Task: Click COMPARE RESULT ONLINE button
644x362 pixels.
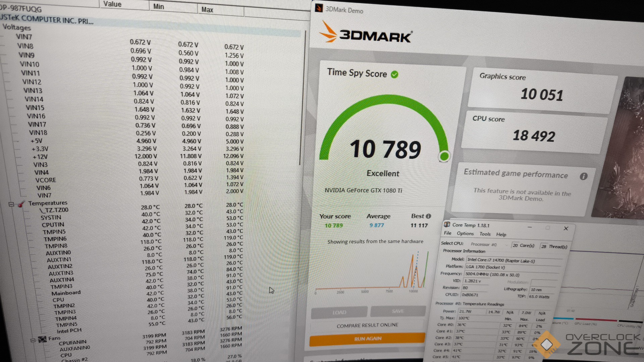Action: pyautogui.click(x=367, y=325)
